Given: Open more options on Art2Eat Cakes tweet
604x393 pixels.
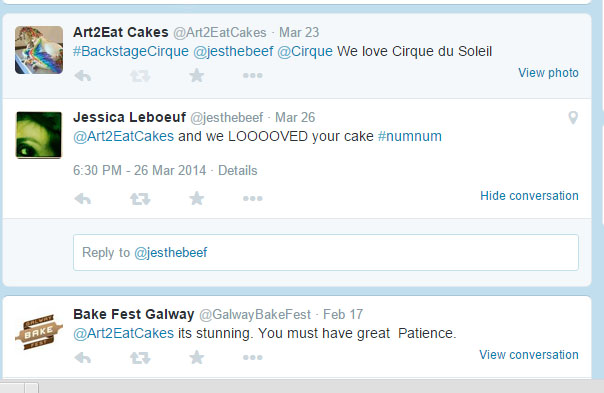Looking at the screenshot, I should coord(253,76).
